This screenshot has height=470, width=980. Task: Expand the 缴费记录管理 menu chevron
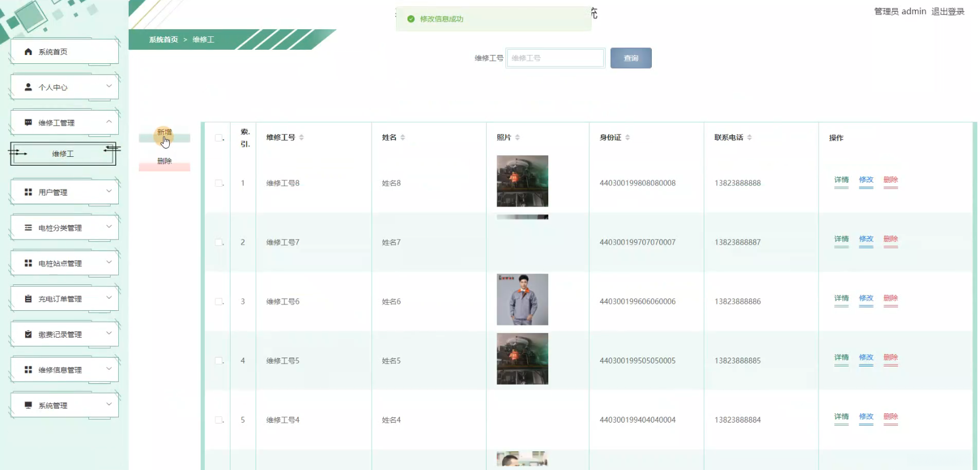(x=109, y=333)
